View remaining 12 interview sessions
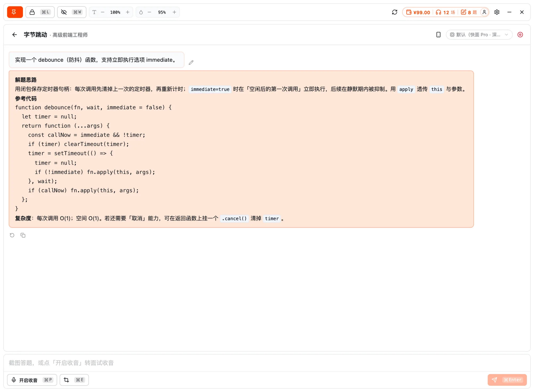This screenshot has width=534, height=392. point(445,12)
